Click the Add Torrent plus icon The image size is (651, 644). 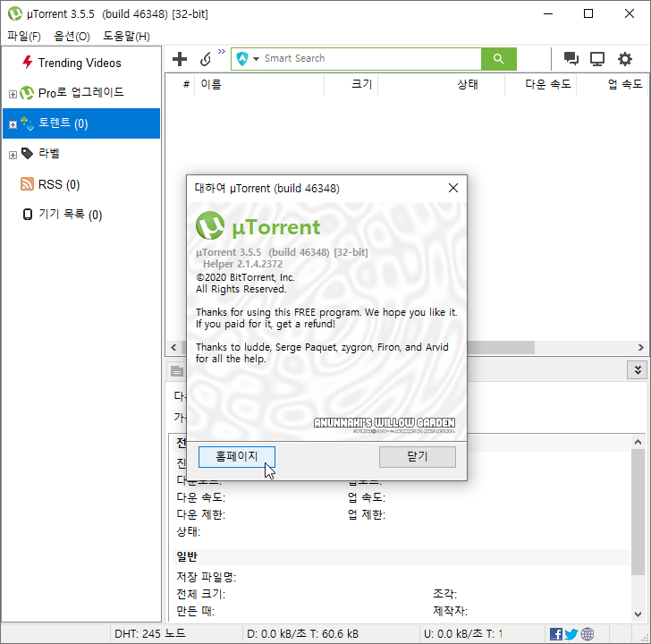coord(180,59)
